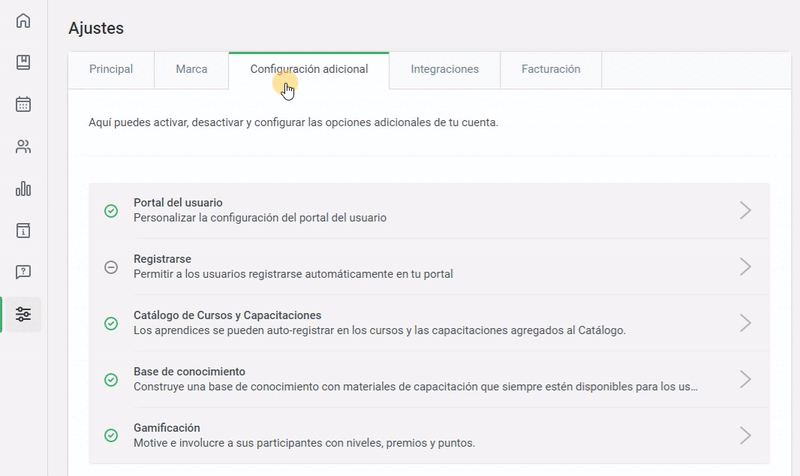Open the Courses book icon in sidebar
The image size is (800, 476).
click(x=23, y=63)
